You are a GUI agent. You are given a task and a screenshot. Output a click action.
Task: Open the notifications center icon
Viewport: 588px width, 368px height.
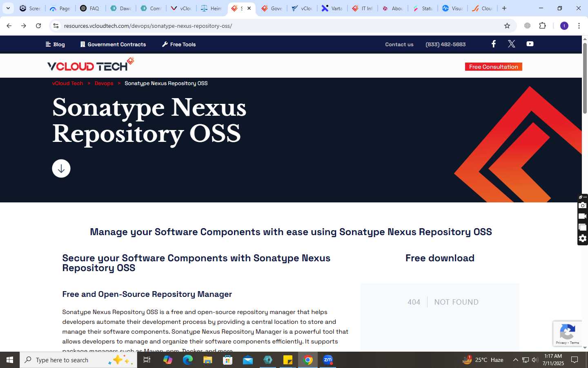(x=575, y=360)
